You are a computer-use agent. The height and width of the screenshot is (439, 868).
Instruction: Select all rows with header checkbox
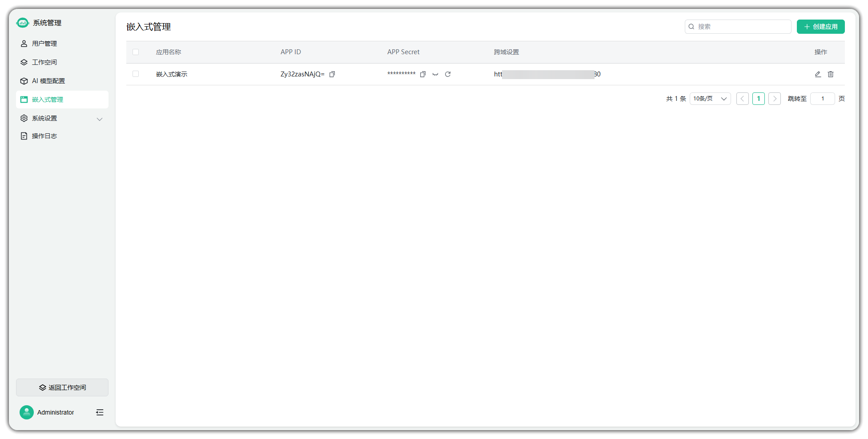point(136,52)
